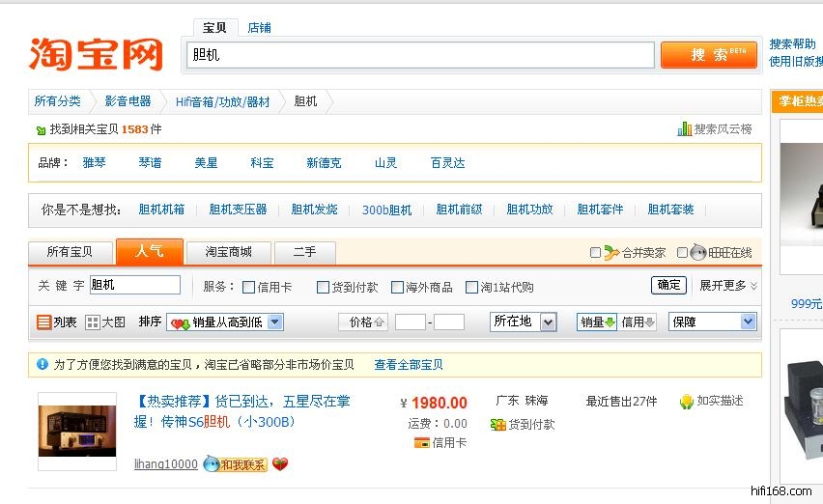This screenshot has width=823, height=504.
Task: Switch to 大图 large image view
Action: point(93,322)
